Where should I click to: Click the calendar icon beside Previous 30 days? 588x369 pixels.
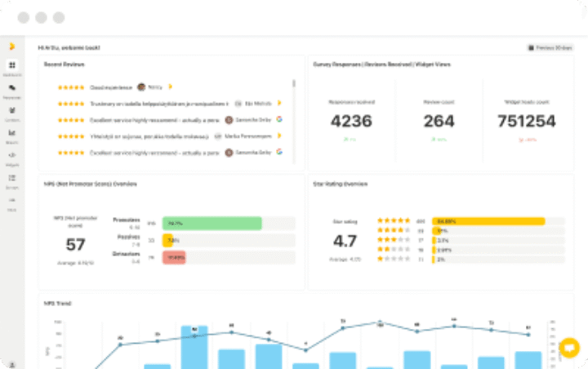[x=531, y=47]
